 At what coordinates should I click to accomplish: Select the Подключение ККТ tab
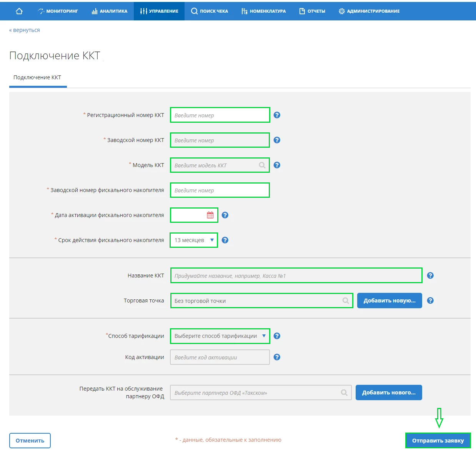(x=37, y=77)
